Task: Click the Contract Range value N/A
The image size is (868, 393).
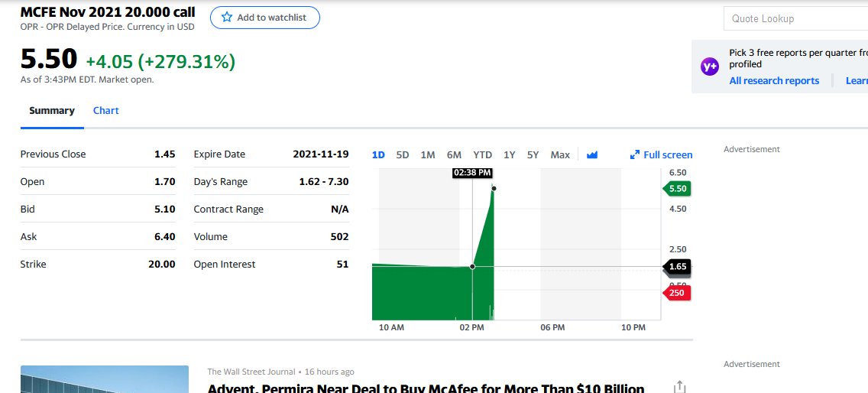Action: (340, 209)
